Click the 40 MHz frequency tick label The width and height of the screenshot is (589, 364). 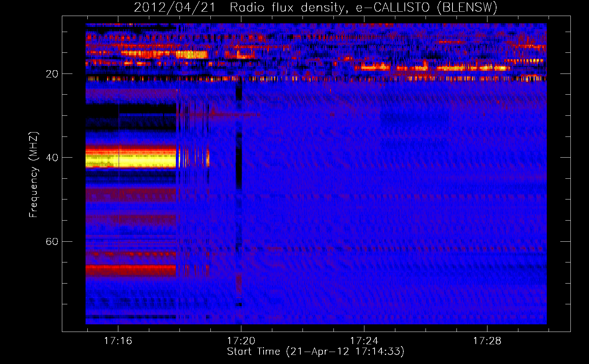click(x=52, y=158)
